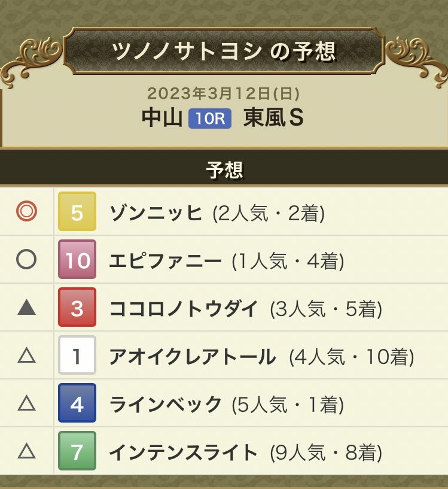Screen dimensions: 448x489
Task: Click the outline triangle beside アオイクレアトール
Action: pyautogui.click(x=26, y=355)
